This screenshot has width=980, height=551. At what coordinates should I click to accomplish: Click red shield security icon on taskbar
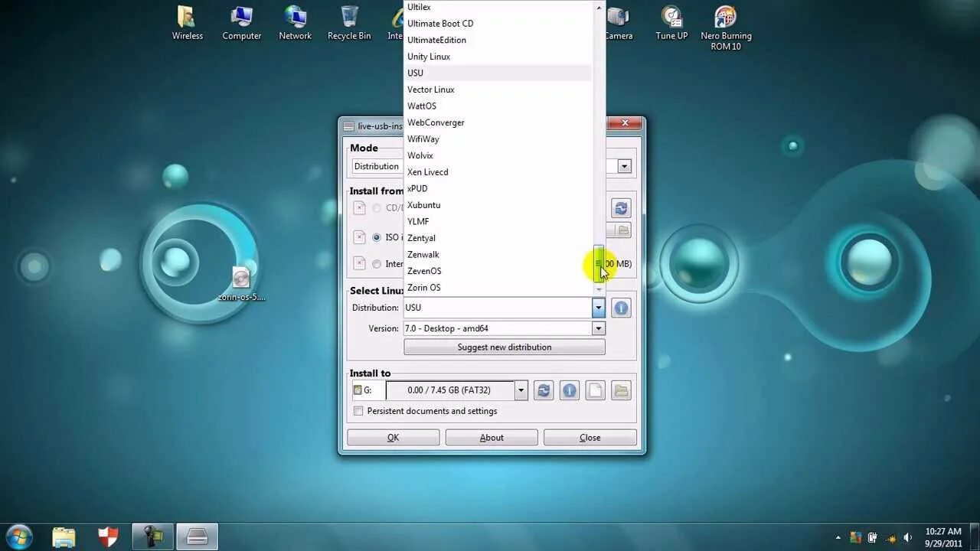(108, 537)
